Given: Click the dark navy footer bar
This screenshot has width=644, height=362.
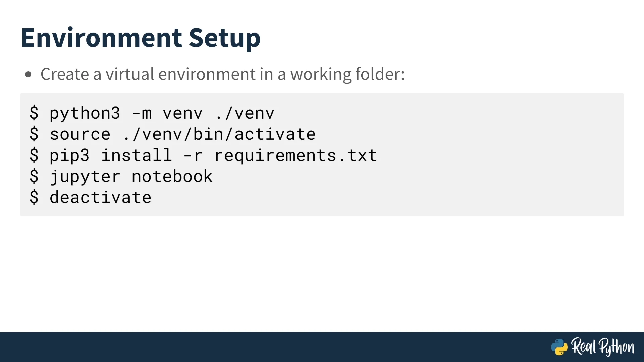Looking at the screenshot, I should pos(322,347).
